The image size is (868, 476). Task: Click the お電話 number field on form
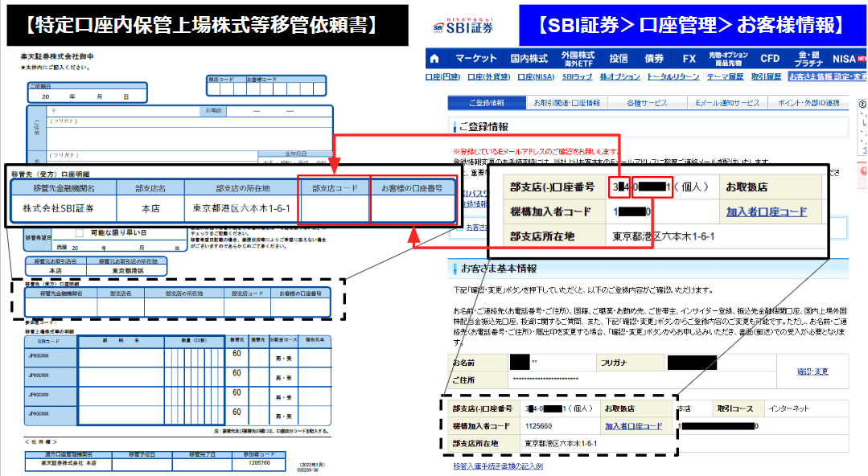[278, 111]
